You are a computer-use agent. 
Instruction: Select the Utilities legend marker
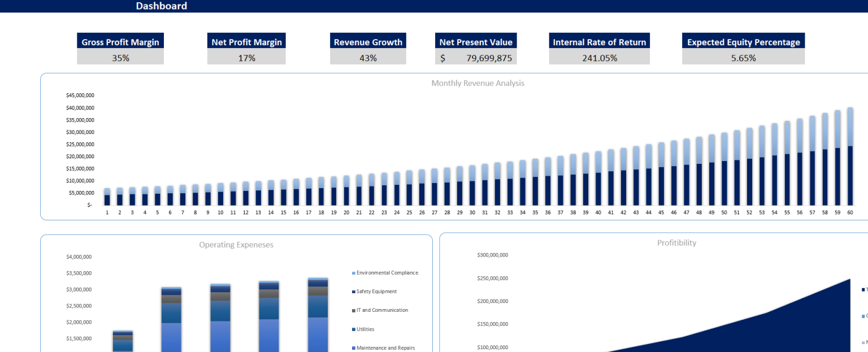coord(354,329)
